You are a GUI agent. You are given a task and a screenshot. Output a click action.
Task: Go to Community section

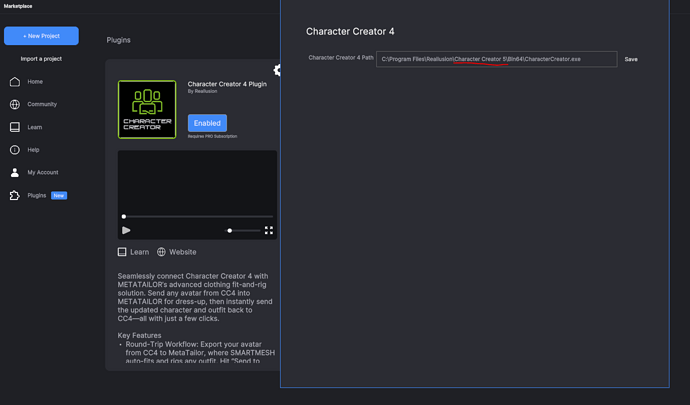[x=42, y=104]
